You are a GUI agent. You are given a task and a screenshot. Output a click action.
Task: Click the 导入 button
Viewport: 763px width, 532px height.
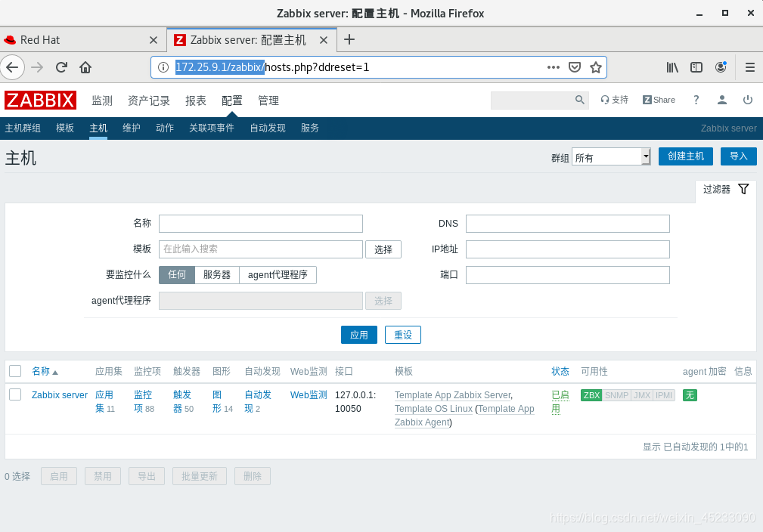coord(739,156)
